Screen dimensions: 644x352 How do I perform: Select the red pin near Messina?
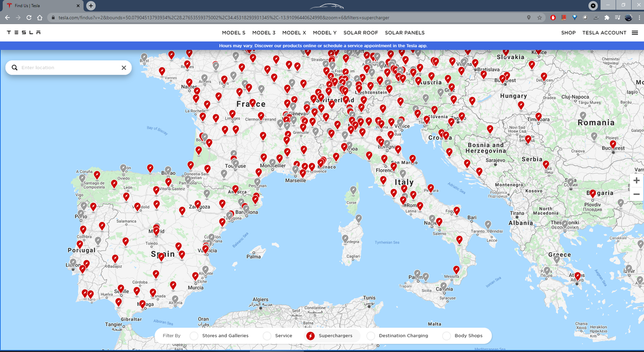pos(456,270)
